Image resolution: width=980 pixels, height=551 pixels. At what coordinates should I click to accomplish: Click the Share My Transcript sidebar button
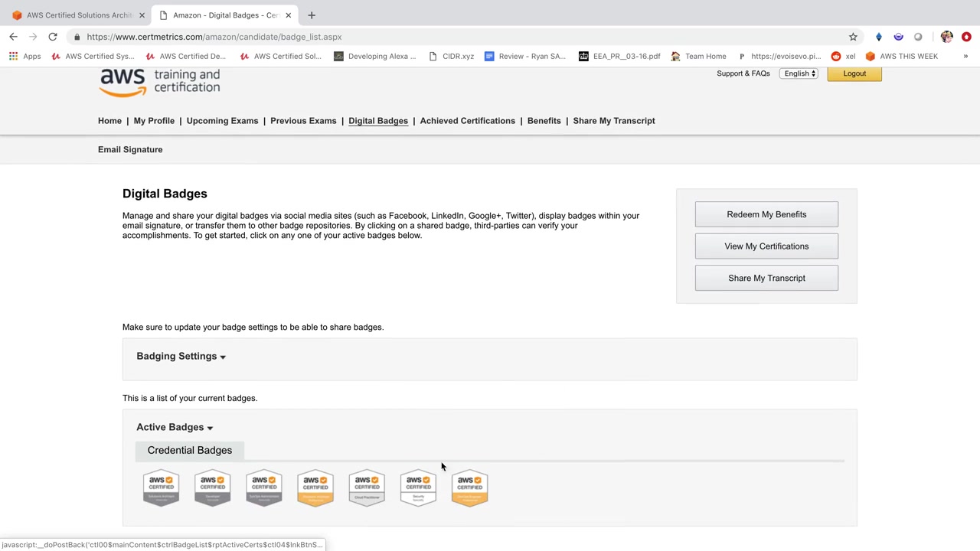(766, 279)
